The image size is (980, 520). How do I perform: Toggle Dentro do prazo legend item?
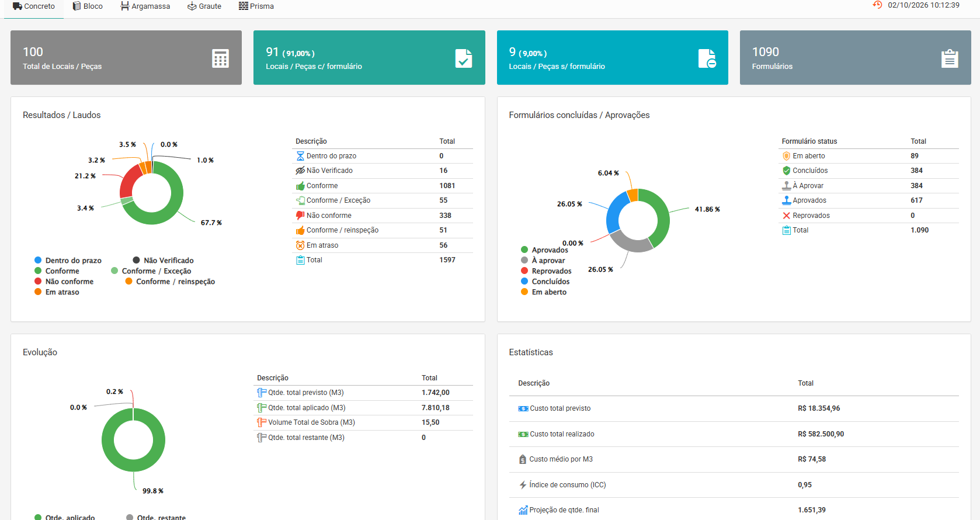68,261
